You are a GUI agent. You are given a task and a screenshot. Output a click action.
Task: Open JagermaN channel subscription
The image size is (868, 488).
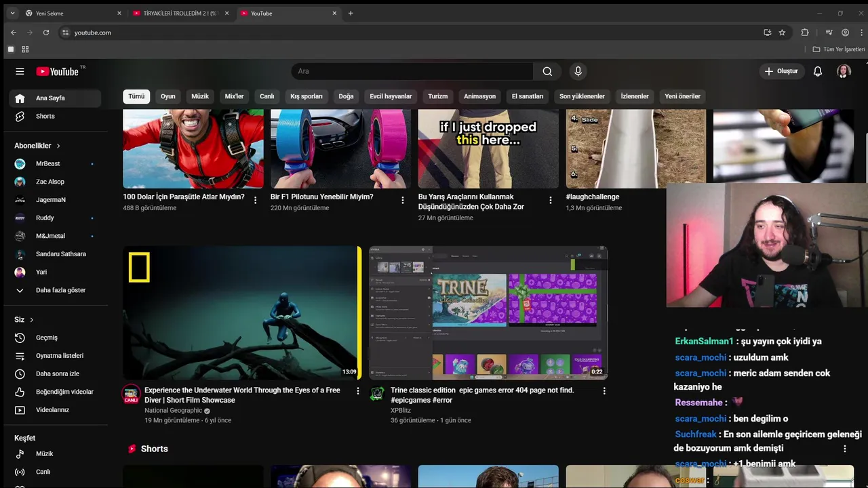tap(55, 200)
